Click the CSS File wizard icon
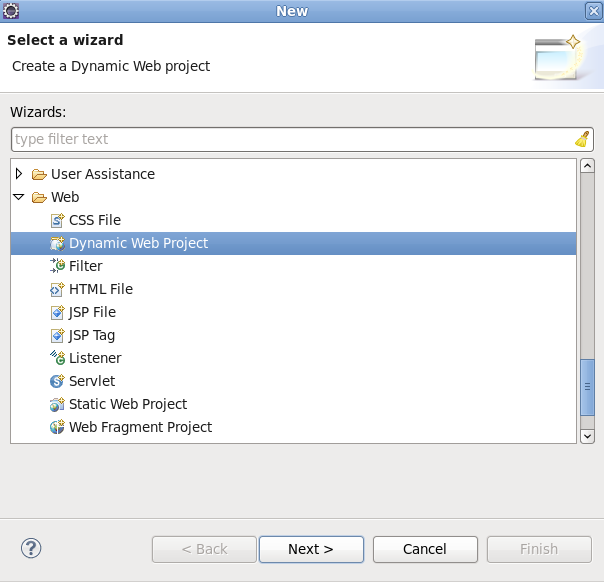Image resolution: width=604 pixels, height=582 pixels. [x=57, y=220]
